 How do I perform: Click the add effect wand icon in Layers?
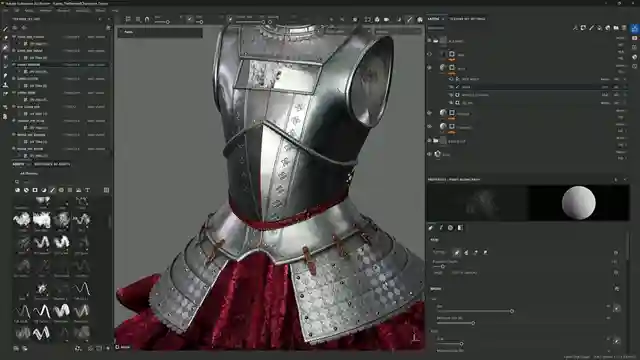pyautogui.click(x=575, y=28)
